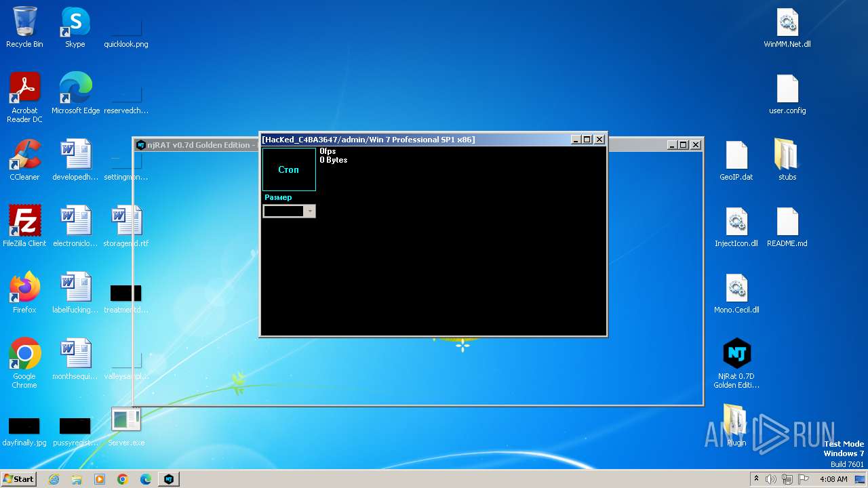Open the Start menu
This screenshot has width=868, height=488.
tap(18, 479)
